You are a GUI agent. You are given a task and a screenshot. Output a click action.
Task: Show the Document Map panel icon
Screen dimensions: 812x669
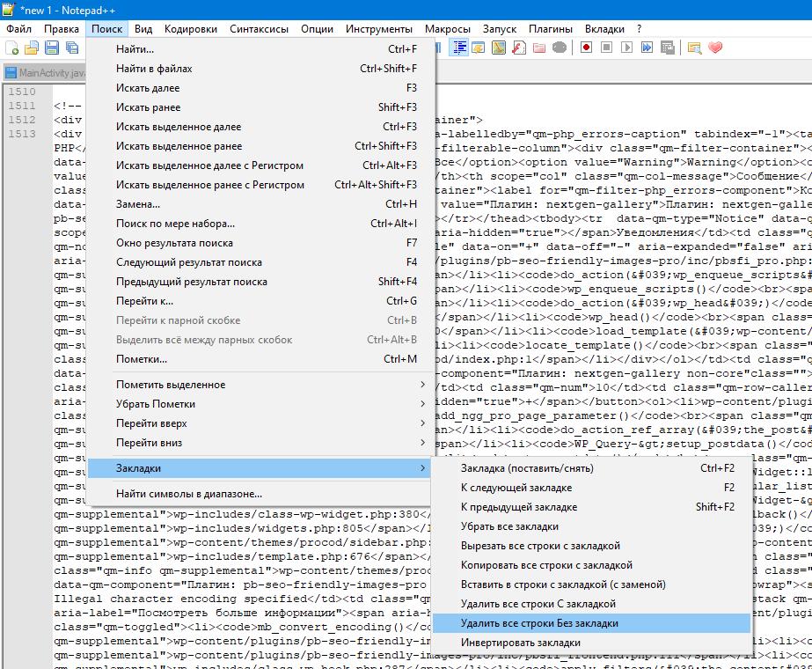click(x=498, y=48)
